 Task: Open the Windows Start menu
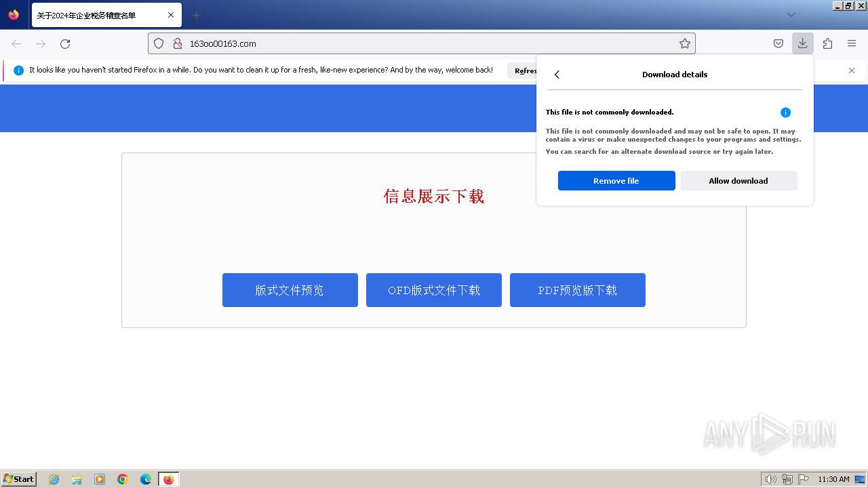[x=18, y=479]
